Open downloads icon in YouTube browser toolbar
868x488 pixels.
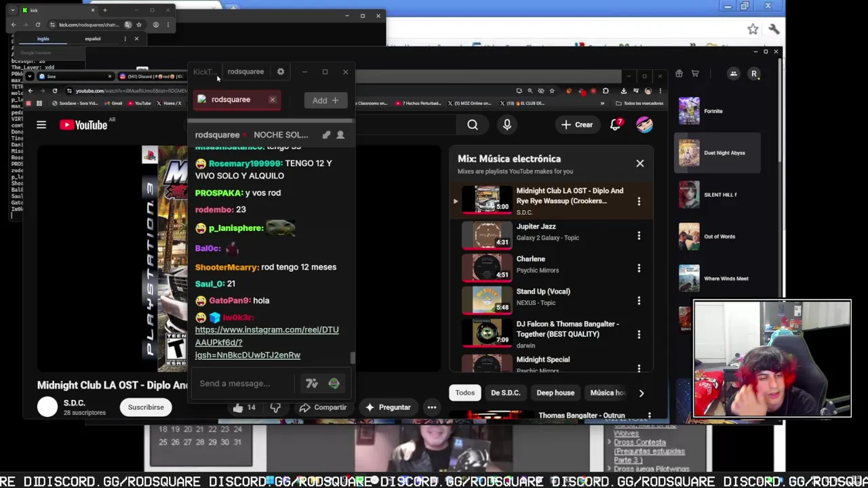pyautogui.click(x=624, y=91)
